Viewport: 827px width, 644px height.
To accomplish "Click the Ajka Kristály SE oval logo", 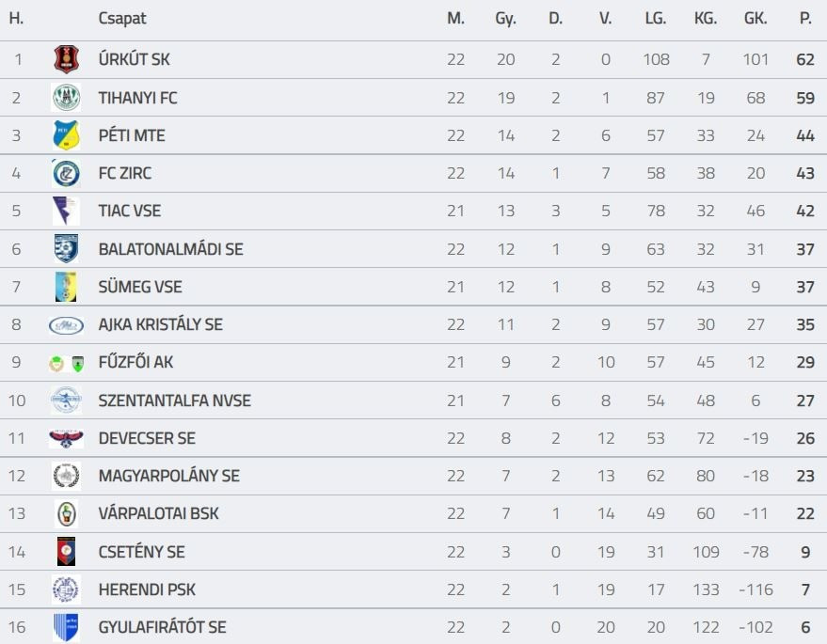I will pyautogui.click(x=66, y=325).
